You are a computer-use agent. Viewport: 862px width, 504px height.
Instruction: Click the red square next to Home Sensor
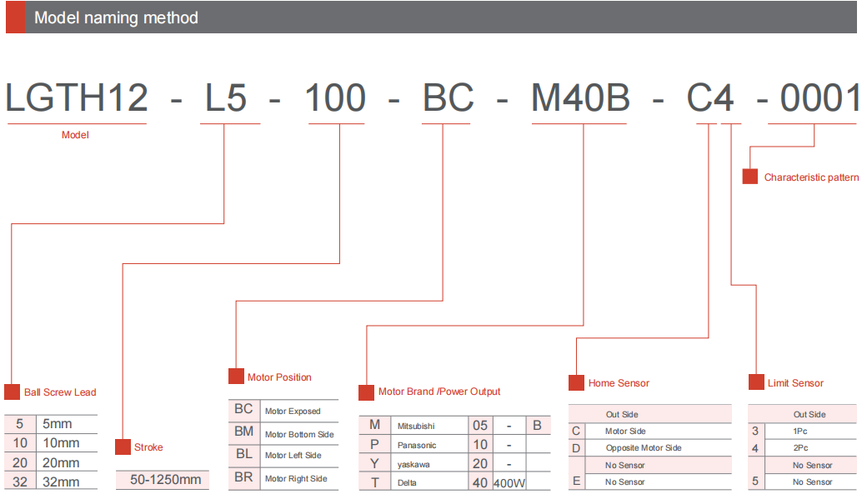pyautogui.click(x=576, y=383)
